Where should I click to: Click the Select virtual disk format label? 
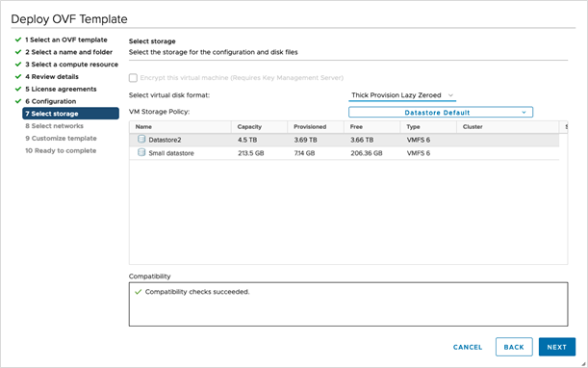[x=169, y=95]
